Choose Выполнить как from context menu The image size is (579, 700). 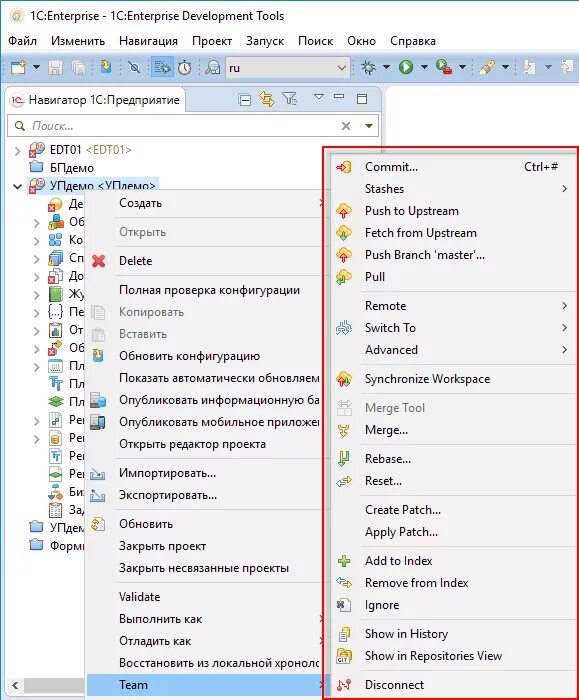[205, 619]
